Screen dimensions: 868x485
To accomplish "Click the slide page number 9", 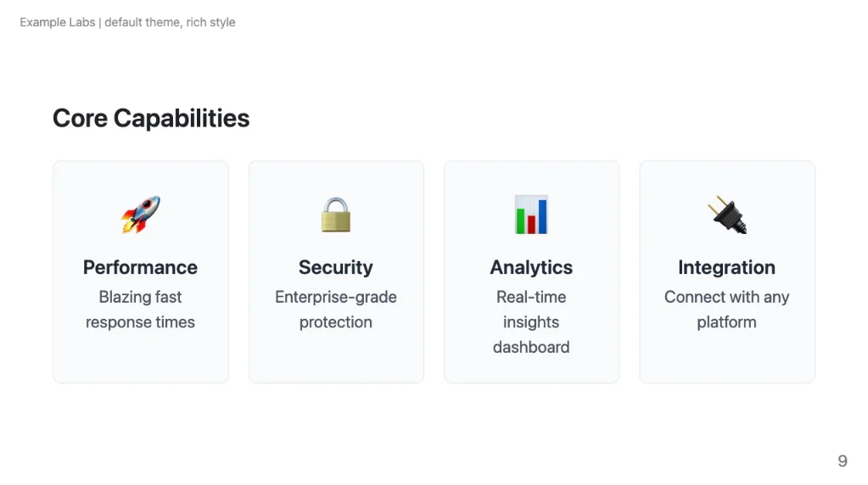I will (x=842, y=460).
